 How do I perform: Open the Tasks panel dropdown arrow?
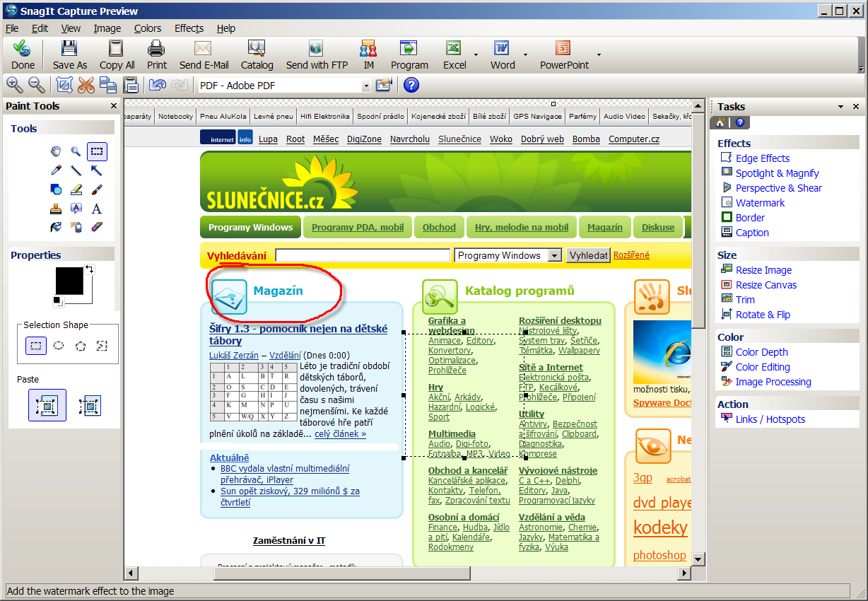click(x=840, y=107)
